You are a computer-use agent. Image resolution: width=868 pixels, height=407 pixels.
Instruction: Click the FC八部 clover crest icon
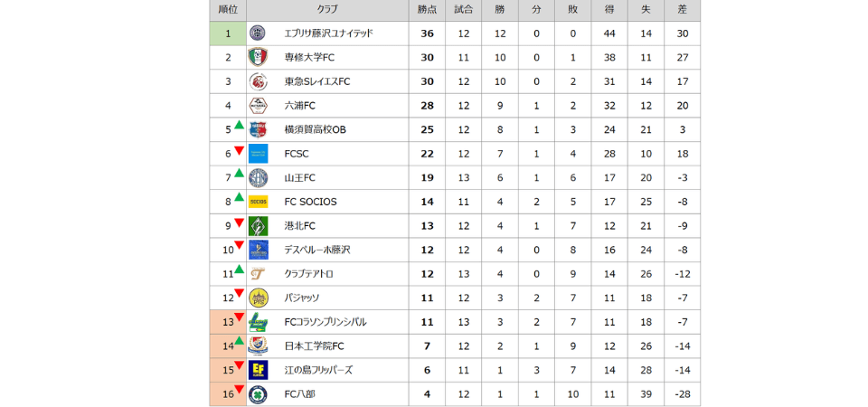click(x=258, y=394)
